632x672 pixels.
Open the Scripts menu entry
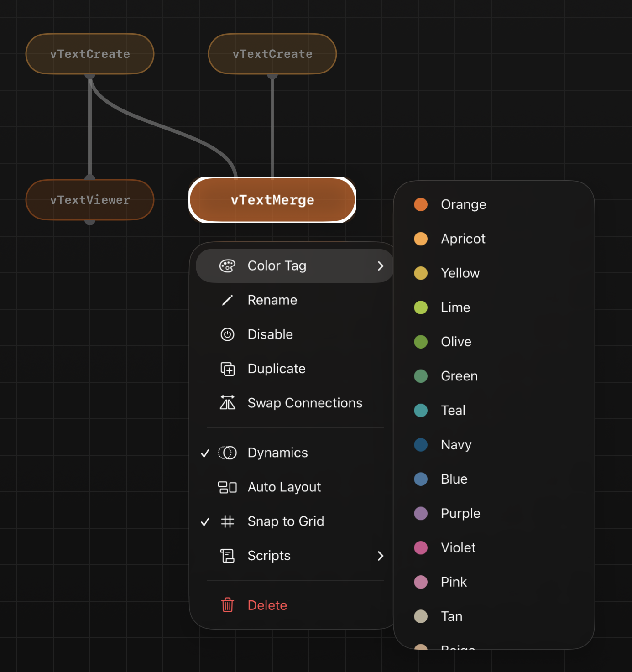295,556
